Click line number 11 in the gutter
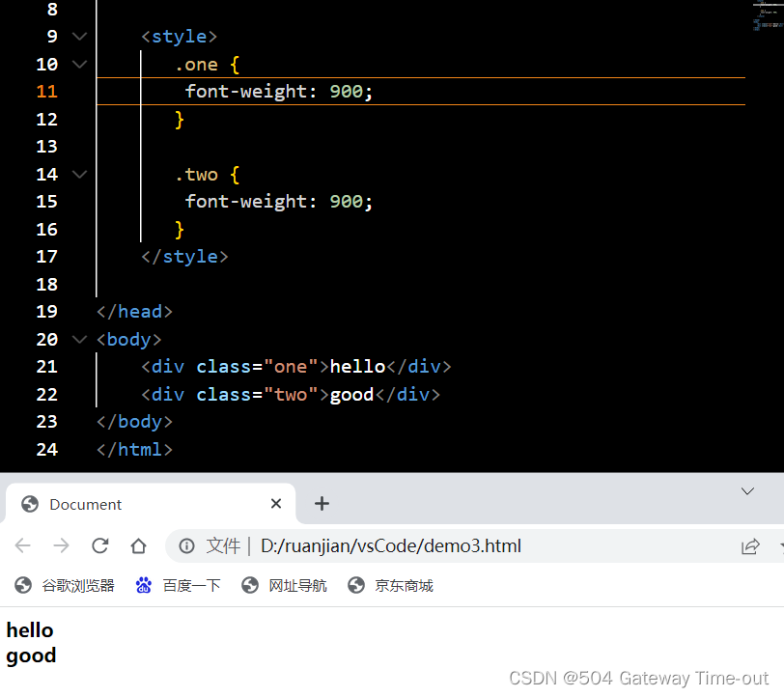The width and height of the screenshot is (784, 697). point(47,92)
